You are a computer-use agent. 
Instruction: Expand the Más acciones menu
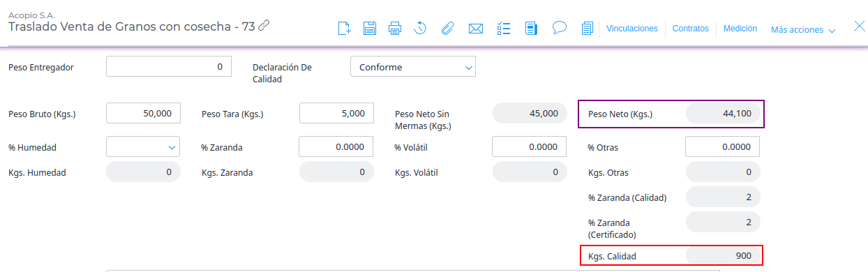point(803,30)
